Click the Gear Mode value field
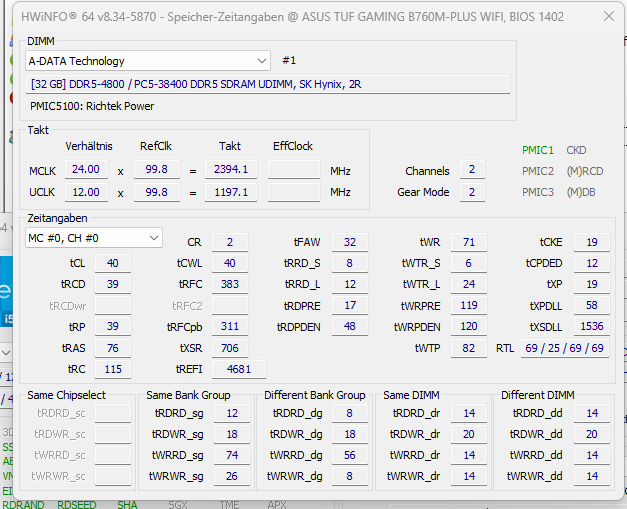Viewport: 627px width, 509px height. click(472, 192)
